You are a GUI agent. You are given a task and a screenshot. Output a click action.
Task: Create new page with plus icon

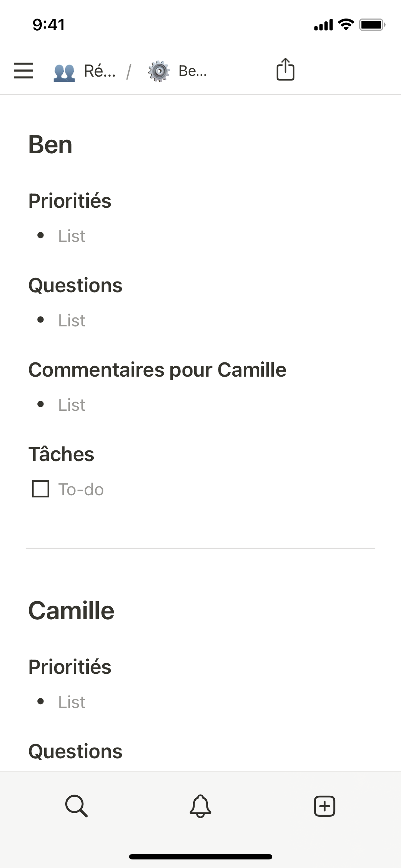point(324,806)
